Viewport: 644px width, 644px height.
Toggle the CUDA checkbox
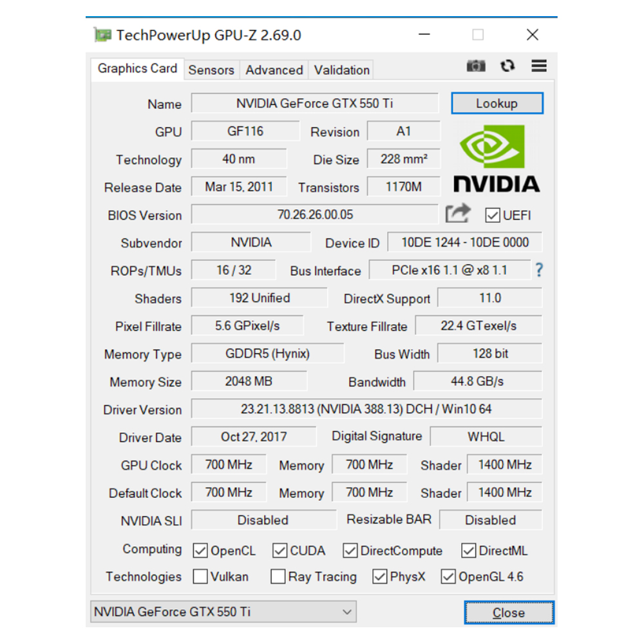279,551
